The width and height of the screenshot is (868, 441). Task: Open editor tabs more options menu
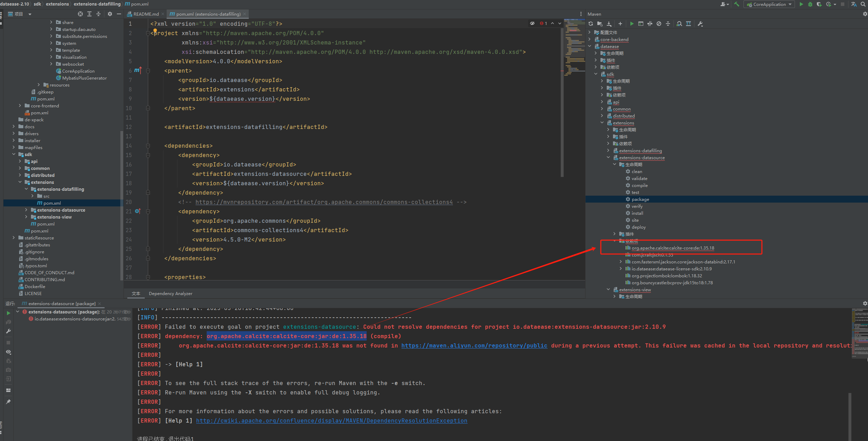pyautogui.click(x=581, y=14)
